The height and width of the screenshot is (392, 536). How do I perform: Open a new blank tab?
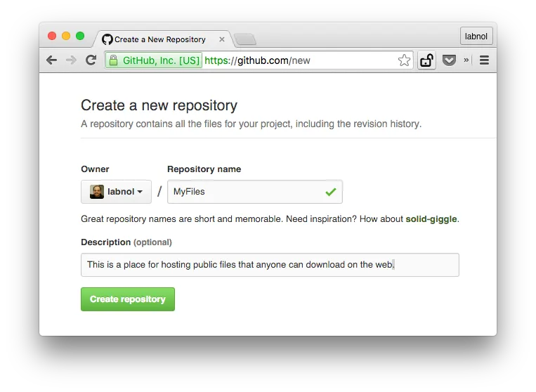(245, 39)
